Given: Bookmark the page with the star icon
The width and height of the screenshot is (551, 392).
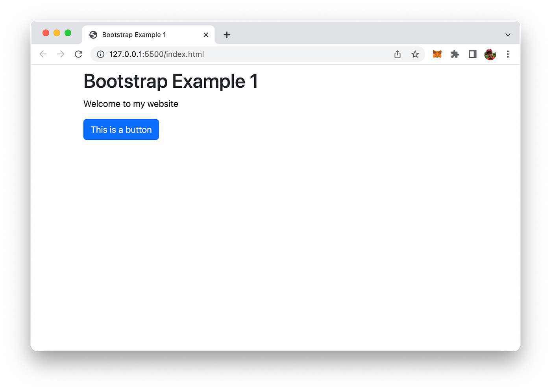Looking at the screenshot, I should (x=415, y=54).
